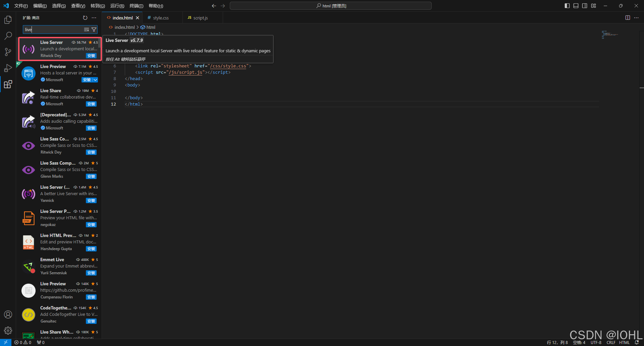The width and height of the screenshot is (644, 346).
Task: Close the index.html tab
Action: click(138, 18)
